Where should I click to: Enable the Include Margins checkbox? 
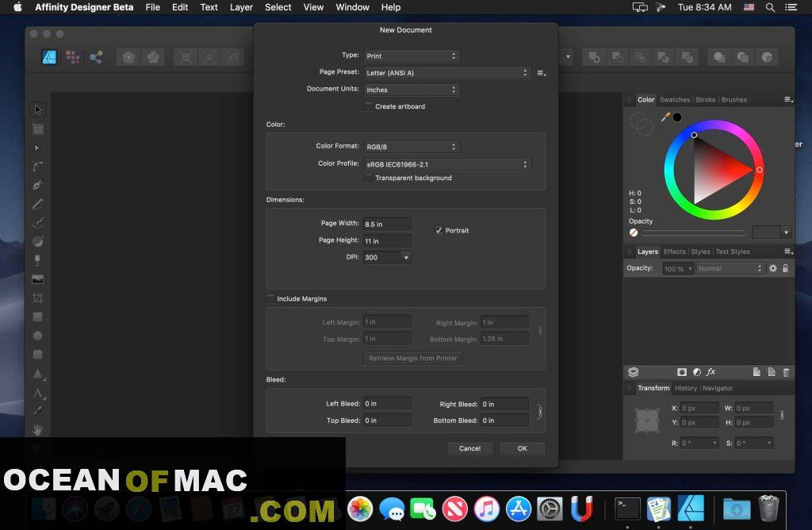[270, 298]
